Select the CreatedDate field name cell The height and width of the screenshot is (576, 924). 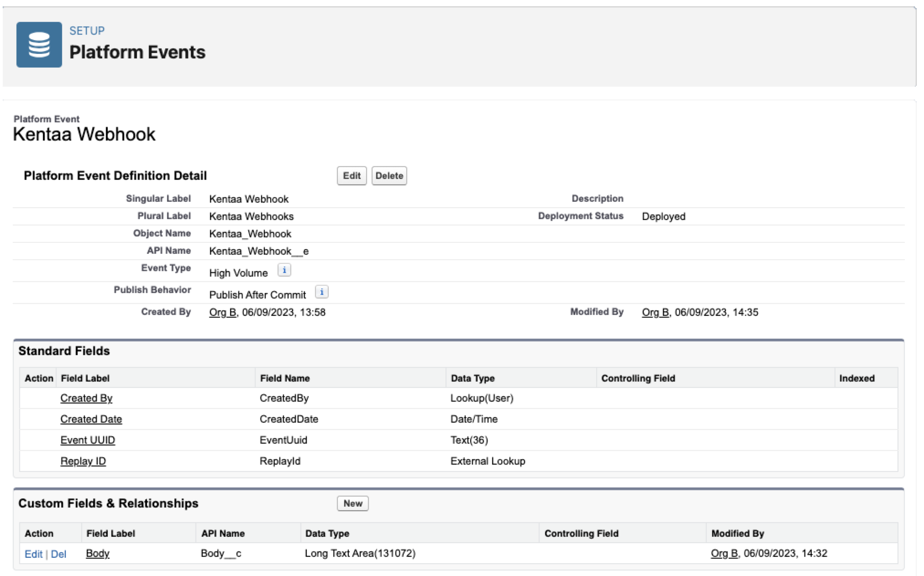289,419
